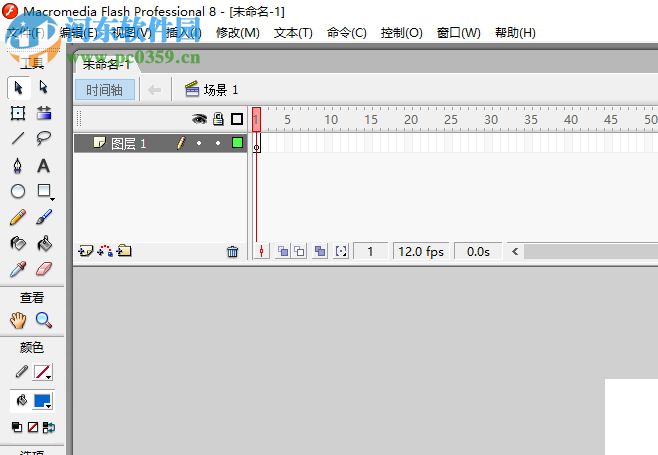Toggle show all layers as outlines
This screenshot has width=658, height=455.
coord(237,119)
